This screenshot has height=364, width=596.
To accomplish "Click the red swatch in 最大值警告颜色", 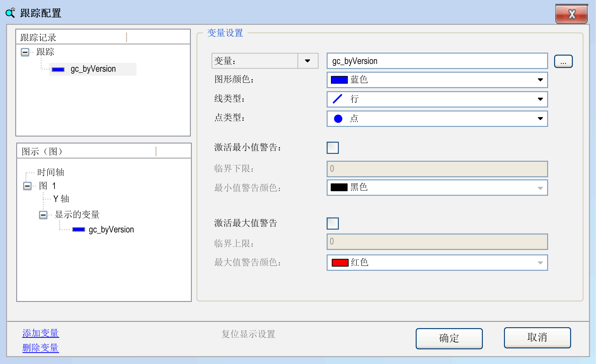I will pos(340,262).
